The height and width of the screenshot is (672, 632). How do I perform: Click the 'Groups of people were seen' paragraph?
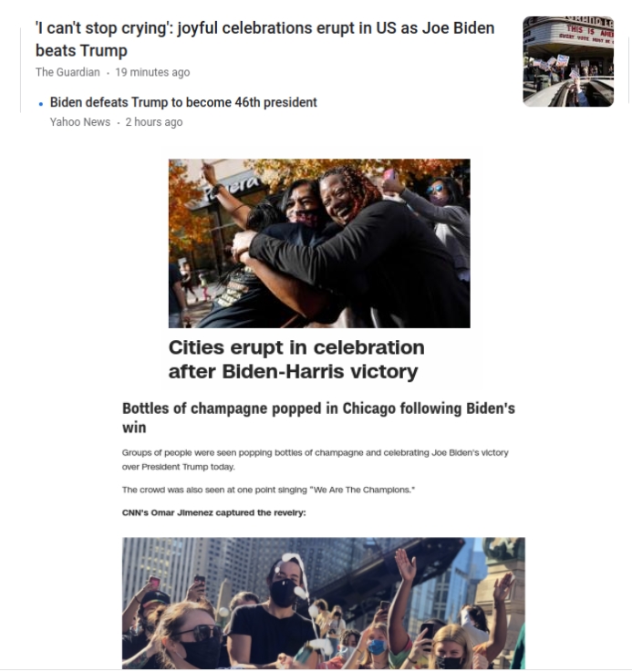tap(316, 460)
